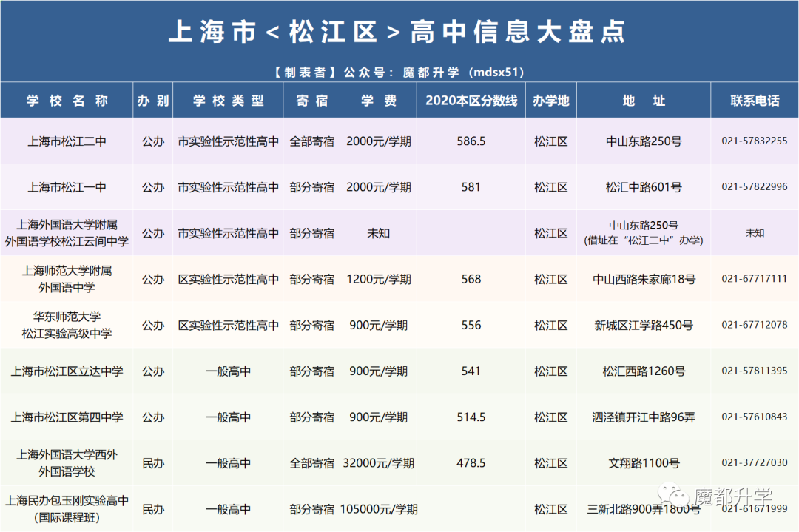Click the phone number 021-67712078
The height and width of the screenshot is (532, 799).
point(755,325)
